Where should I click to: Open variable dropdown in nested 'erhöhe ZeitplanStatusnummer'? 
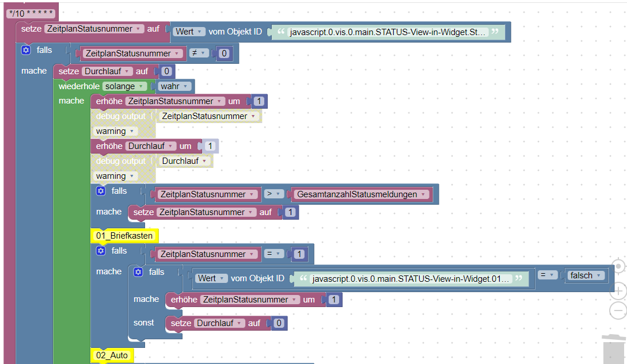[x=249, y=299]
